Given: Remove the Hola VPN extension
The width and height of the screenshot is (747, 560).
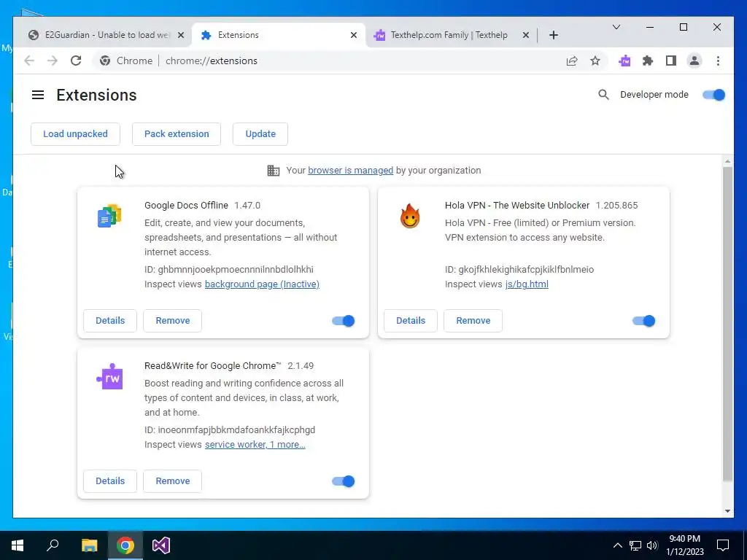Looking at the screenshot, I should 473,321.
